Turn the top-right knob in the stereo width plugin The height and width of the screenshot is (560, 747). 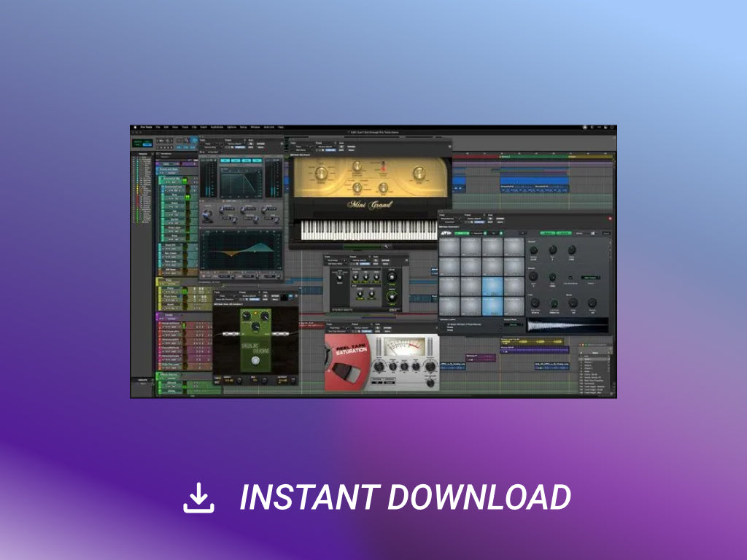(392, 276)
